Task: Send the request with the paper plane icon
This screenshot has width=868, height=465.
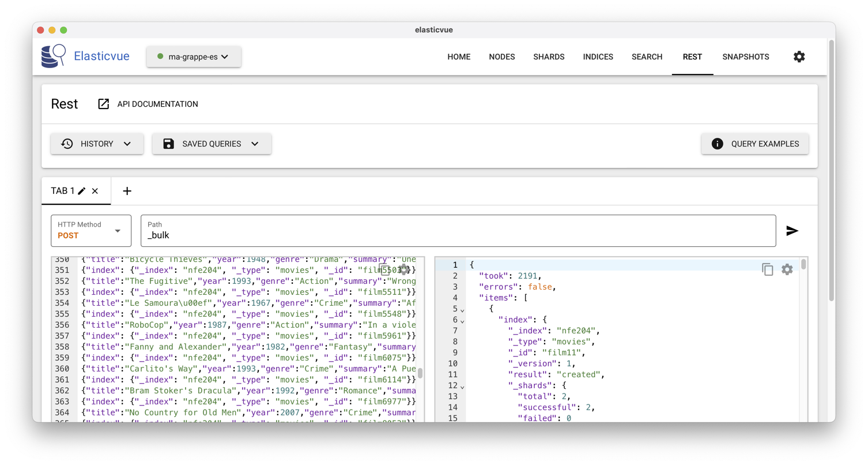Action: click(792, 231)
